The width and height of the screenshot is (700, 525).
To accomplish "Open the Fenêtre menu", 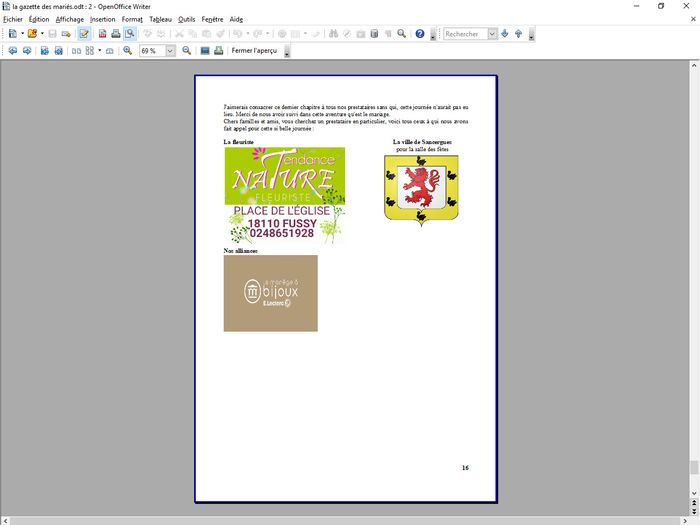I will click(212, 19).
